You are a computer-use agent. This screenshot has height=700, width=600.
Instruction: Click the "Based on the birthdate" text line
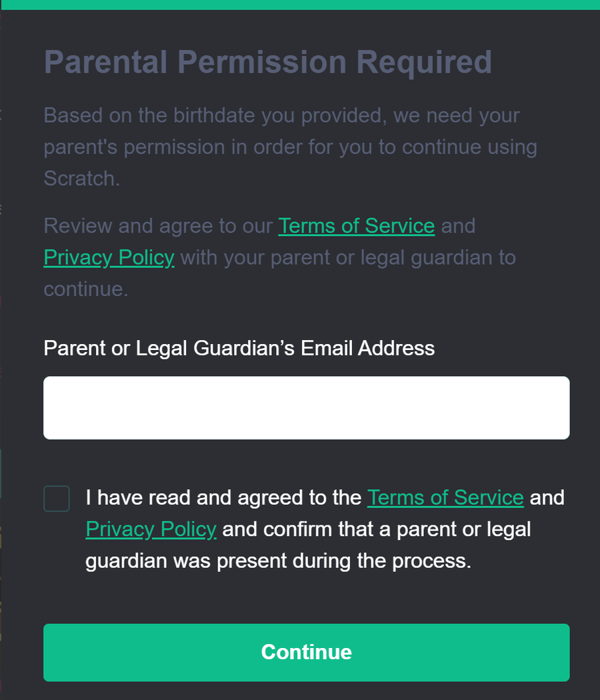pos(281,115)
